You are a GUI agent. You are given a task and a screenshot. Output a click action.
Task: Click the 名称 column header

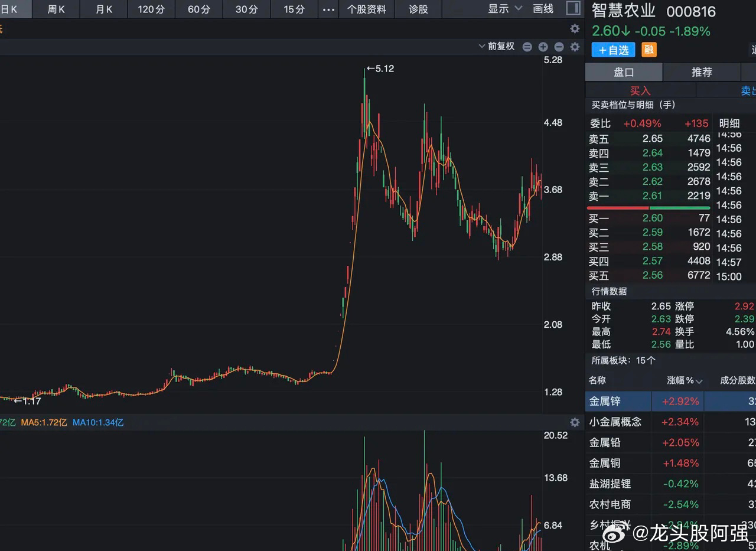point(597,380)
